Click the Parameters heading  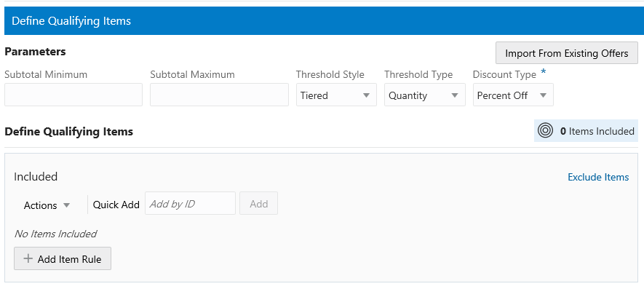tap(36, 52)
